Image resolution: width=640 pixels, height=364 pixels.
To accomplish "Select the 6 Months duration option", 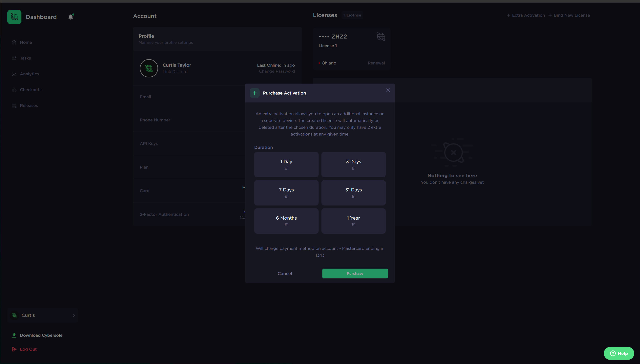I will pos(286,221).
